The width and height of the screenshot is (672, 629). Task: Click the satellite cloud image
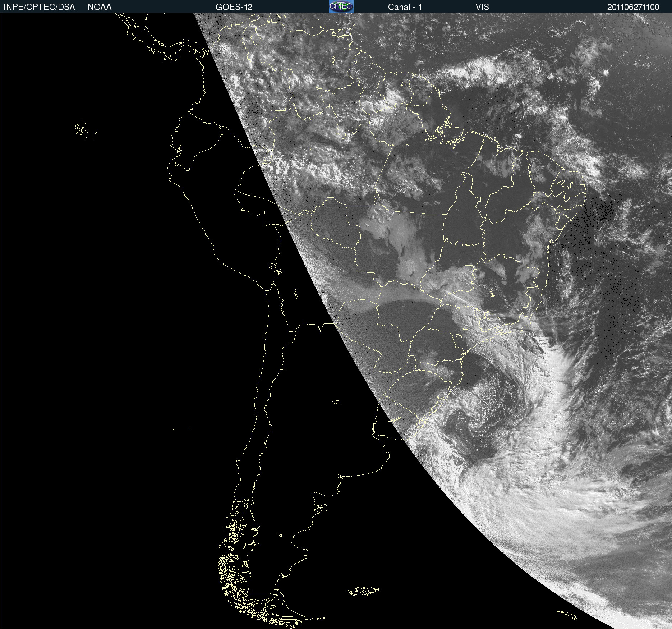(x=336, y=321)
